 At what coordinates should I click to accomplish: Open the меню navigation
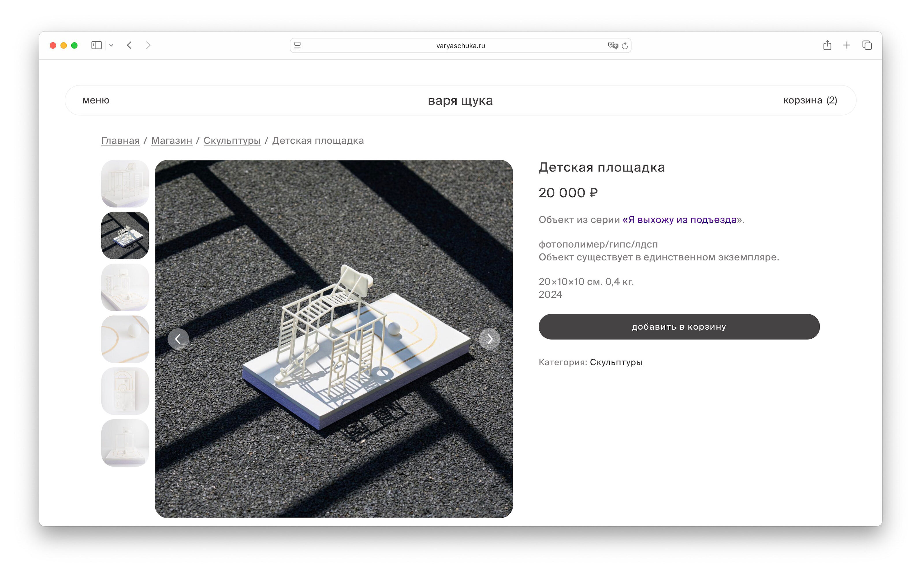click(96, 100)
